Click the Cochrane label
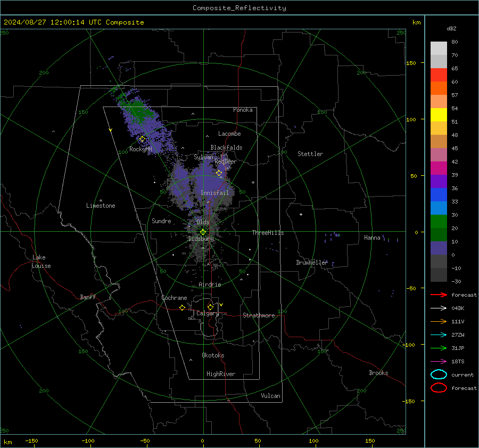 click(174, 298)
